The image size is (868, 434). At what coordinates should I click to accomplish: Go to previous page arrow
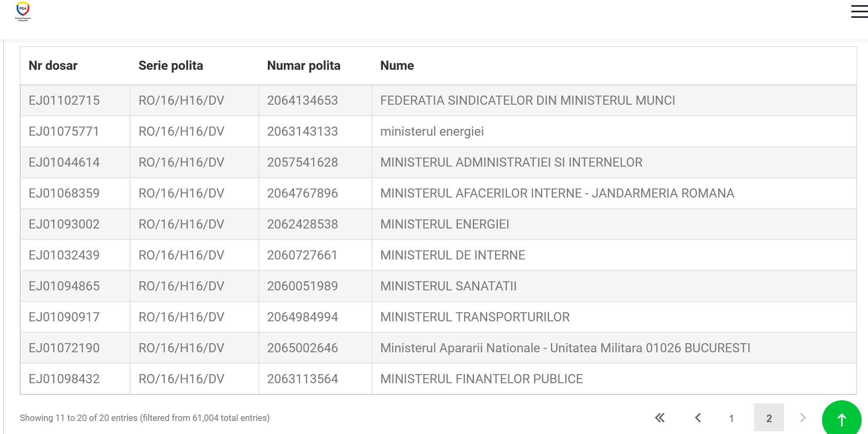[698, 418]
